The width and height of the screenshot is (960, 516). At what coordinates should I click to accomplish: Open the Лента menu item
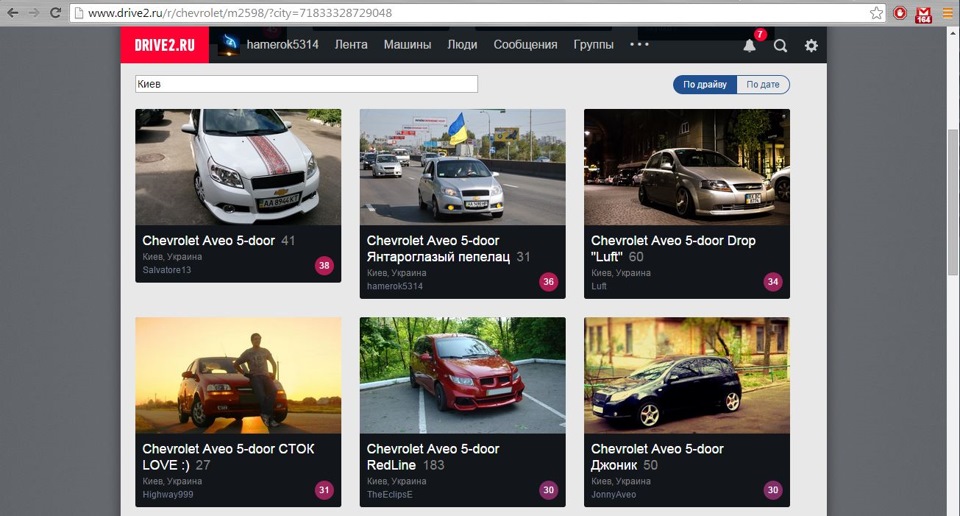351,45
